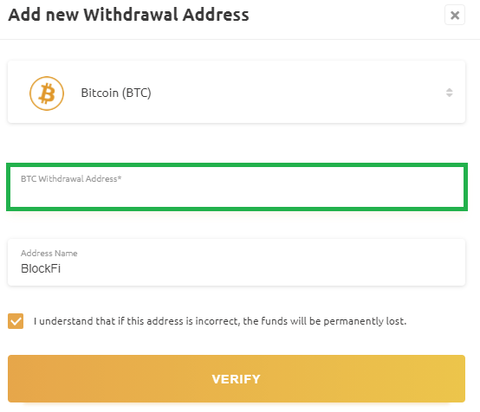Click the white checkmark in the orange box

pos(16,321)
